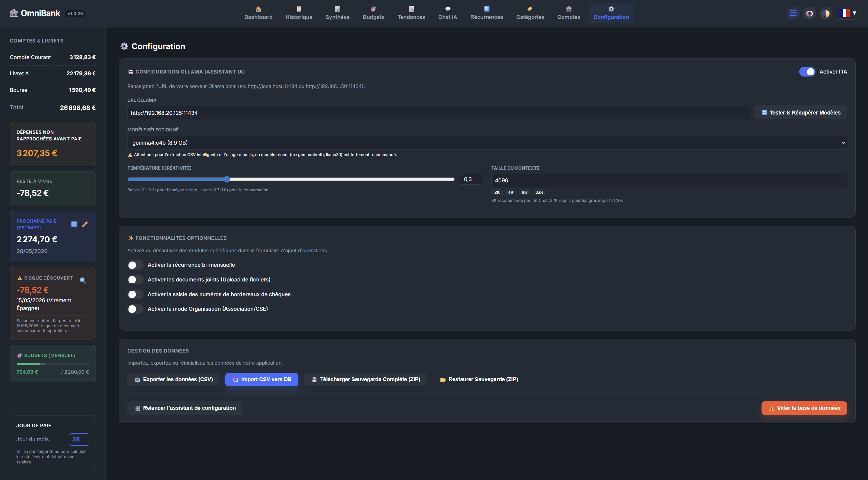Edit the URL Ollama input field

pos(439,113)
